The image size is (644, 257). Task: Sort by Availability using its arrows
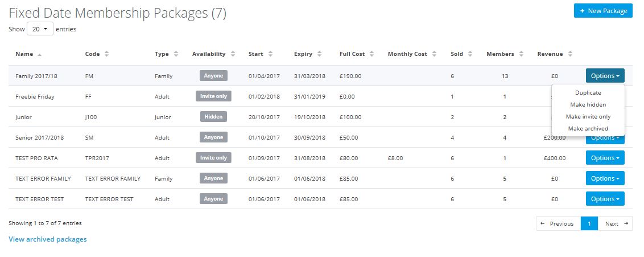point(233,54)
